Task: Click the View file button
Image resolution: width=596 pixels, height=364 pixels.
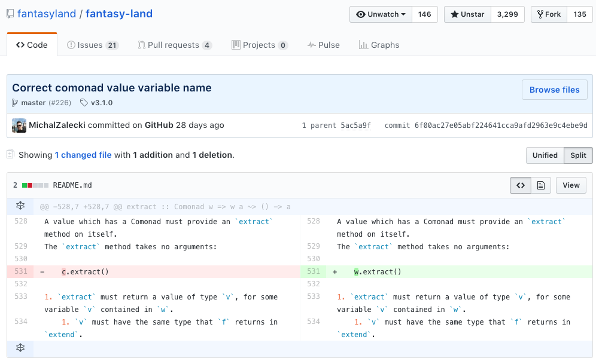Action: tap(571, 185)
